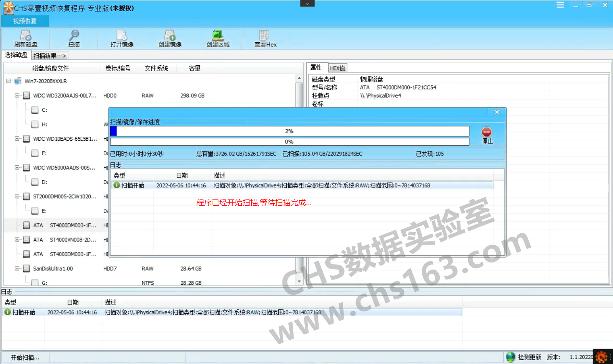The width and height of the screenshot is (613, 364).
Task: Expand the ST4000VN008 disk node
Action: [17, 240]
